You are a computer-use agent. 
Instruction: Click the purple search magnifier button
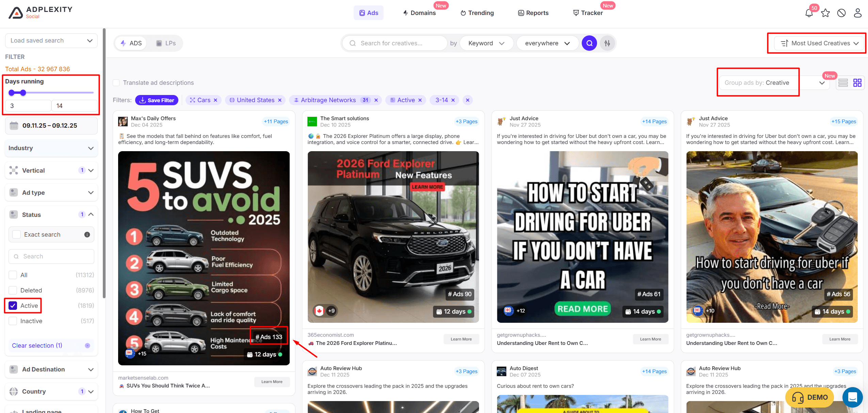pyautogui.click(x=589, y=43)
